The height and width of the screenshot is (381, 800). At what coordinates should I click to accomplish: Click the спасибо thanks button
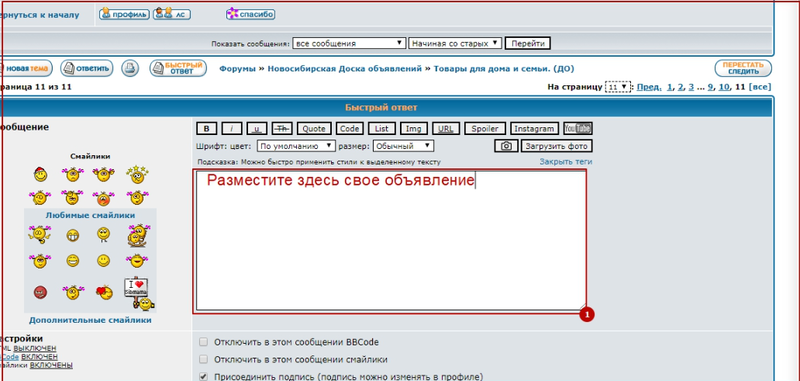(x=251, y=14)
